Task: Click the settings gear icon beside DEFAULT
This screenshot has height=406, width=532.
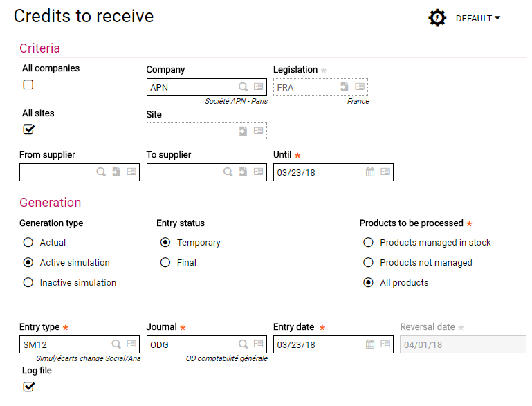Action: pyautogui.click(x=437, y=18)
